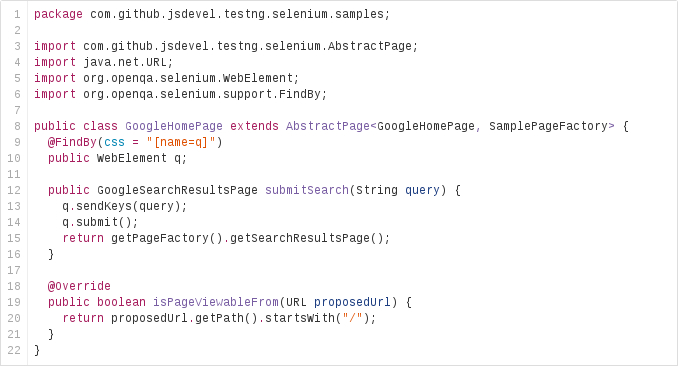Select line number 8 in the gutter
The height and width of the screenshot is (366, 678).
(17, 126)
